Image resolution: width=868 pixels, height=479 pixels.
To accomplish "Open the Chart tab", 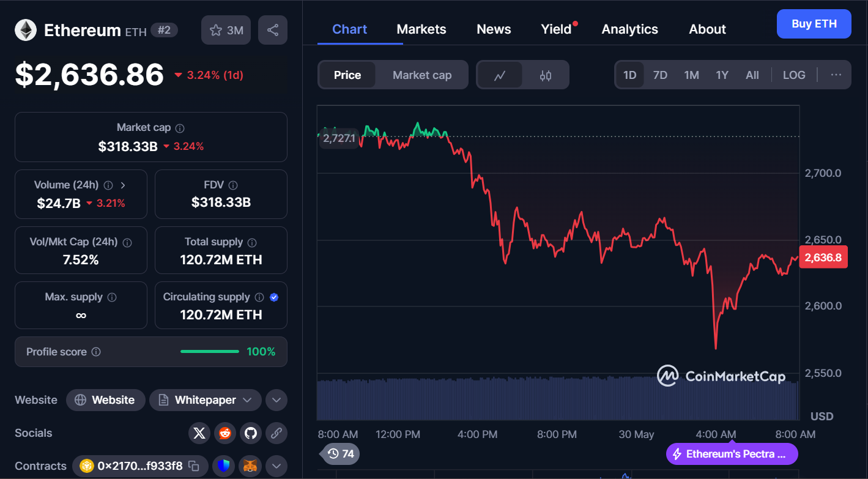I will (350, 29).
